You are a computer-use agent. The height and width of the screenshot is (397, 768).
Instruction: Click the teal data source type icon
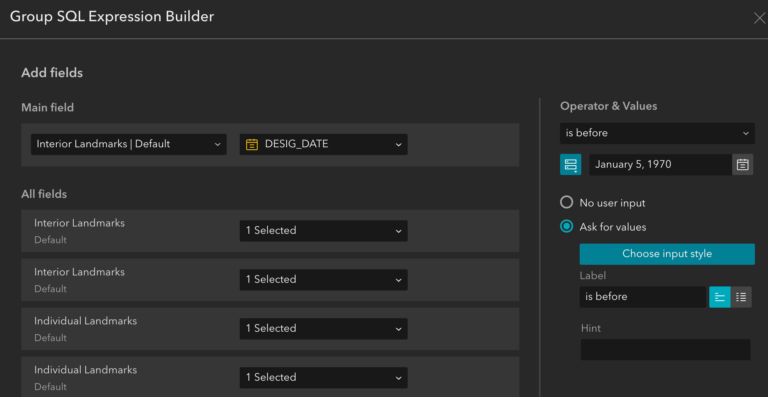(x=571, y=164)
